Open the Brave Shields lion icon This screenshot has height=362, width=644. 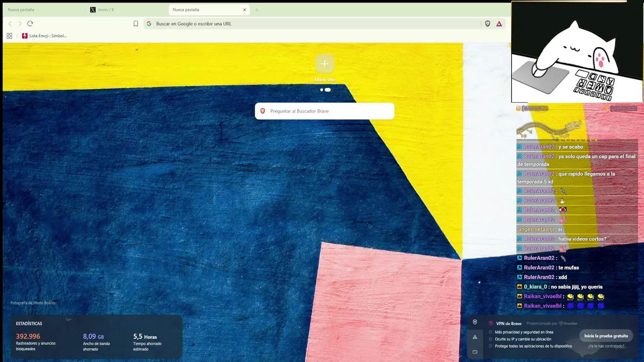(488, 24)
